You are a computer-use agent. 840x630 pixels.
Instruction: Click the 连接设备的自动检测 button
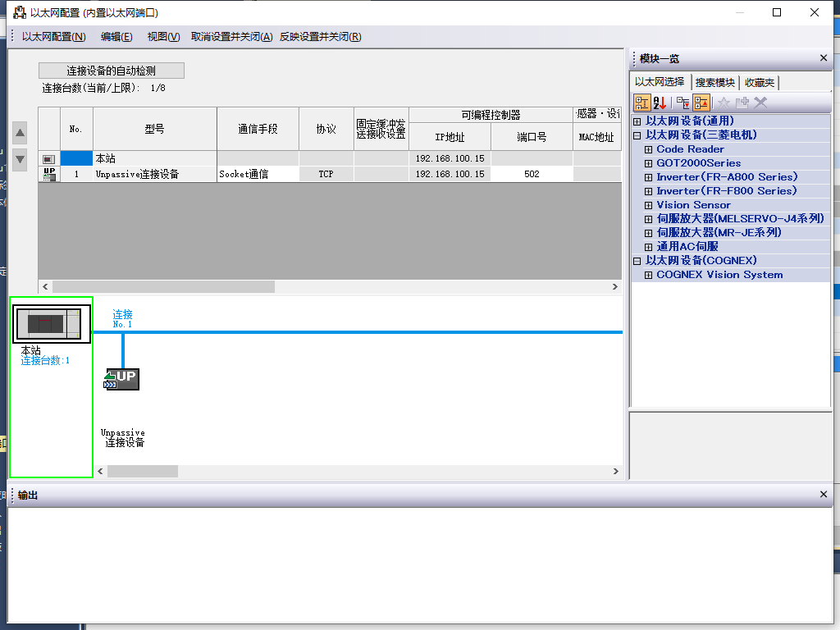(x=112, y=71)
